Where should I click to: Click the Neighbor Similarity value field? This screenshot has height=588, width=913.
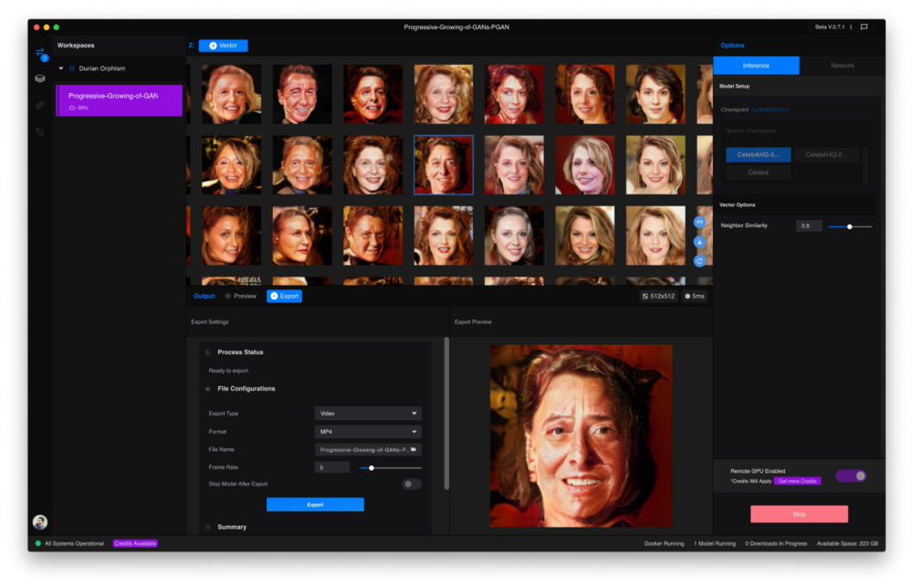[809, 226]
